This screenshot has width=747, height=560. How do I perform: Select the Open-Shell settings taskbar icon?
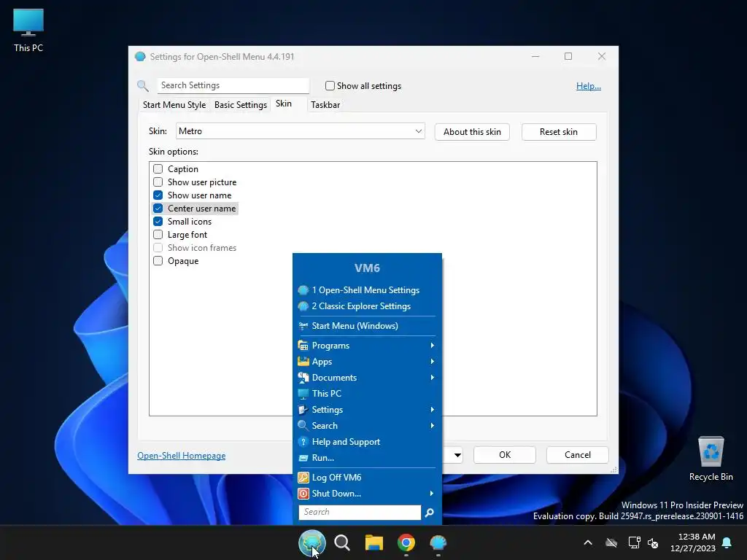click(438, 542)
